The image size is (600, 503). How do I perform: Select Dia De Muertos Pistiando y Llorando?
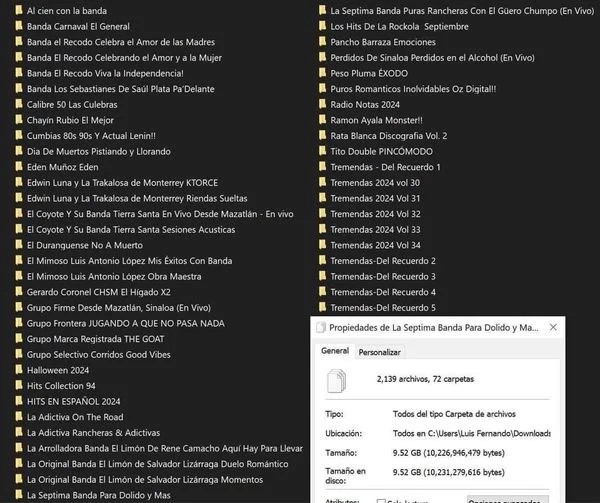point(99,151)
